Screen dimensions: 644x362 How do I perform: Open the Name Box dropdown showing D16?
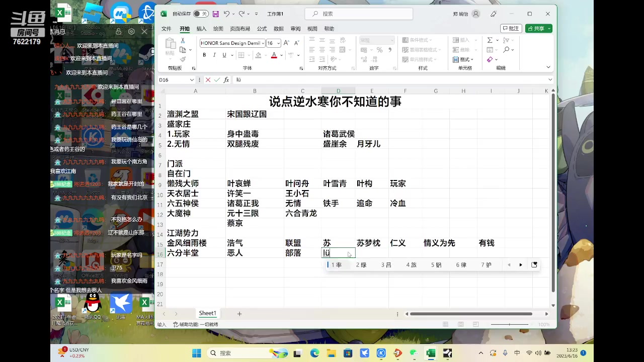pyautogui.click(x=191, y=79)
